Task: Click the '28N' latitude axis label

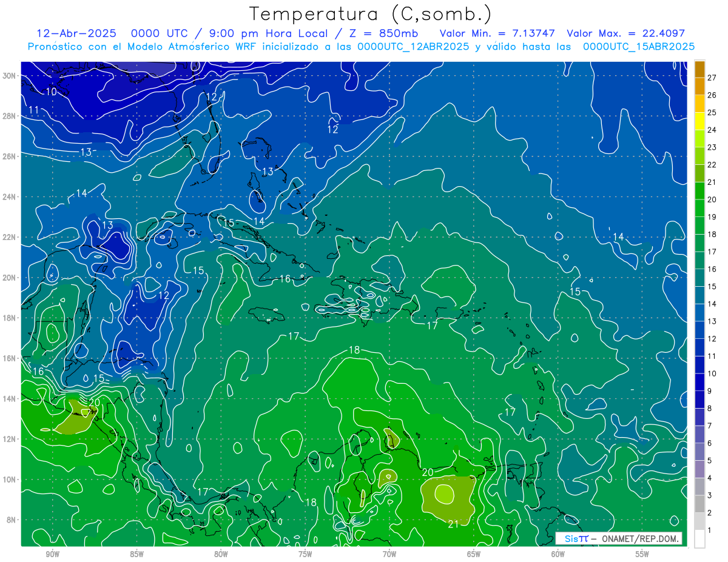Action: click(x=10, y=116)
